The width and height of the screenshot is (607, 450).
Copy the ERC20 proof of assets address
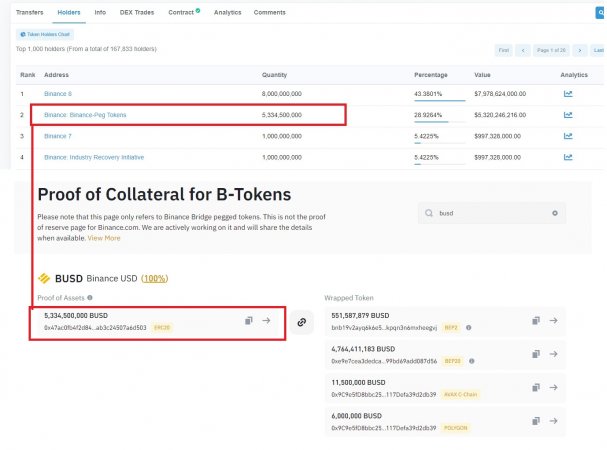249,321
